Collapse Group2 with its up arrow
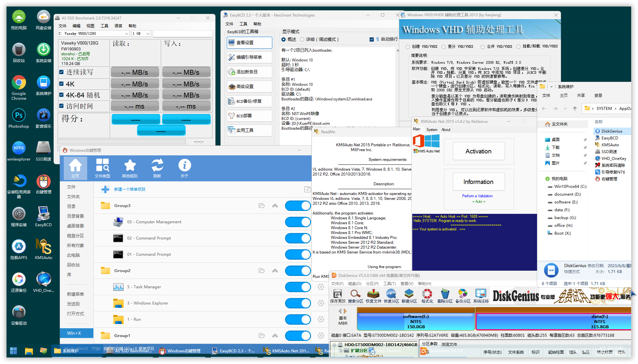Viewport: 638px width, 364px height. [x=275, y=270]
